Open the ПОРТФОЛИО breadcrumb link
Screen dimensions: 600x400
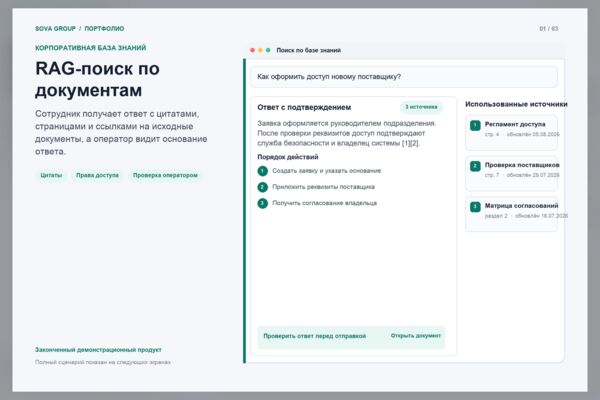click(104, 29)
